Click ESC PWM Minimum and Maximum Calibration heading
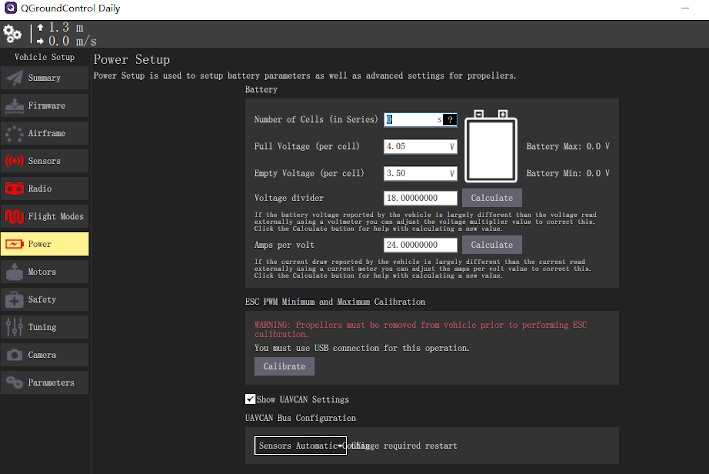The height and width of the screenshot is (474, 709). (335, 302)
